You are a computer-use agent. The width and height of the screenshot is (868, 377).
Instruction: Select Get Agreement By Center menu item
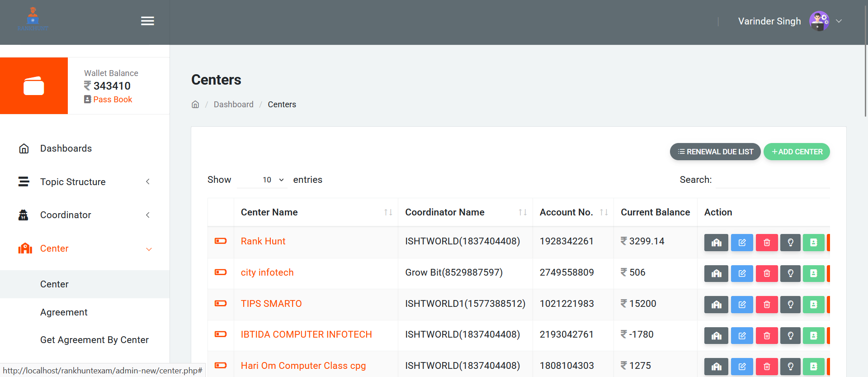click(94, 340)
